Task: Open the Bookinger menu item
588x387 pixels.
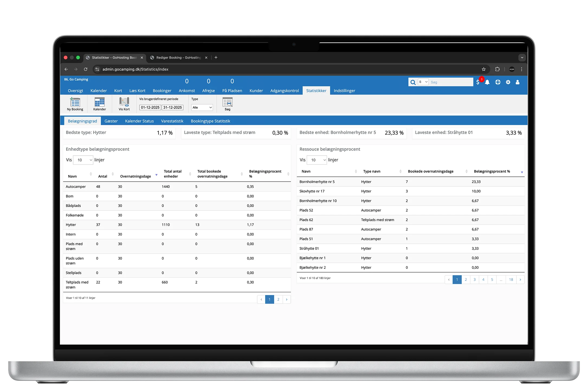Action: coord(162,91)
